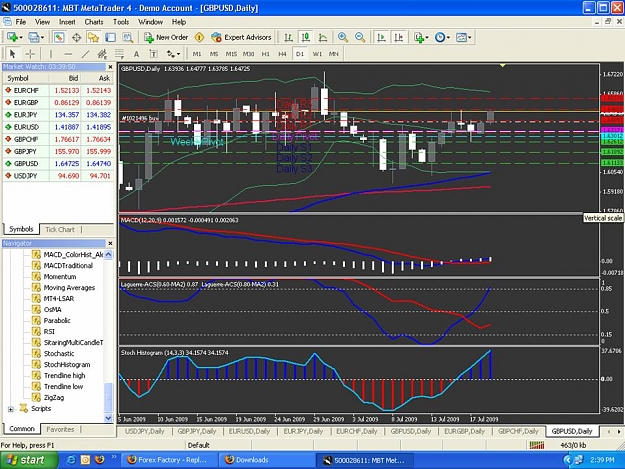This screenshot has height=469, width=625.
Task: Zoom out of the chart
Action: [x=360, y=37]
